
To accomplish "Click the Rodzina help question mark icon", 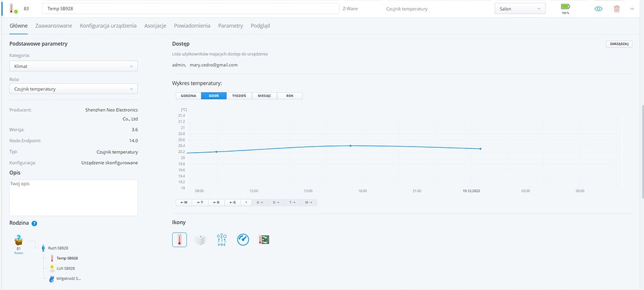I will [x=34, y=223].
